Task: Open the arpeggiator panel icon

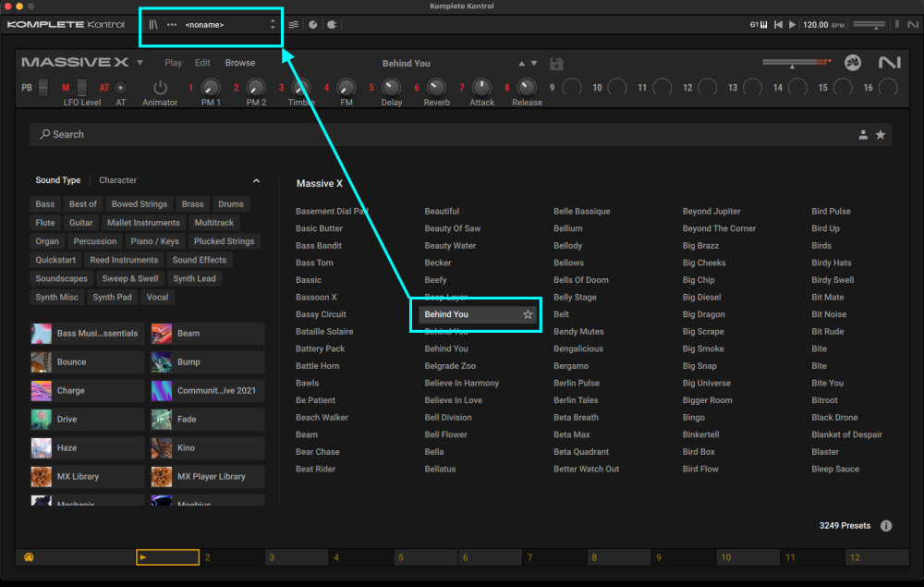Action: tap(332, 25)
